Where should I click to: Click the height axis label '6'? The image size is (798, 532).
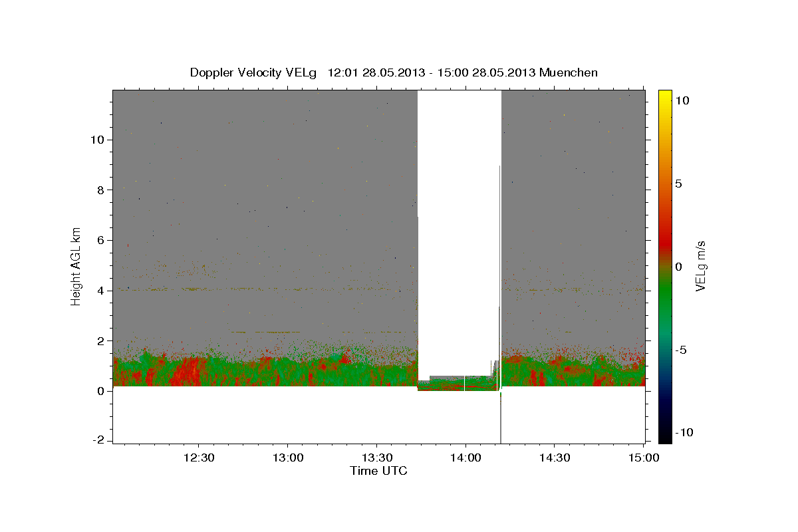pyautogui.click(x=102, y=240)
